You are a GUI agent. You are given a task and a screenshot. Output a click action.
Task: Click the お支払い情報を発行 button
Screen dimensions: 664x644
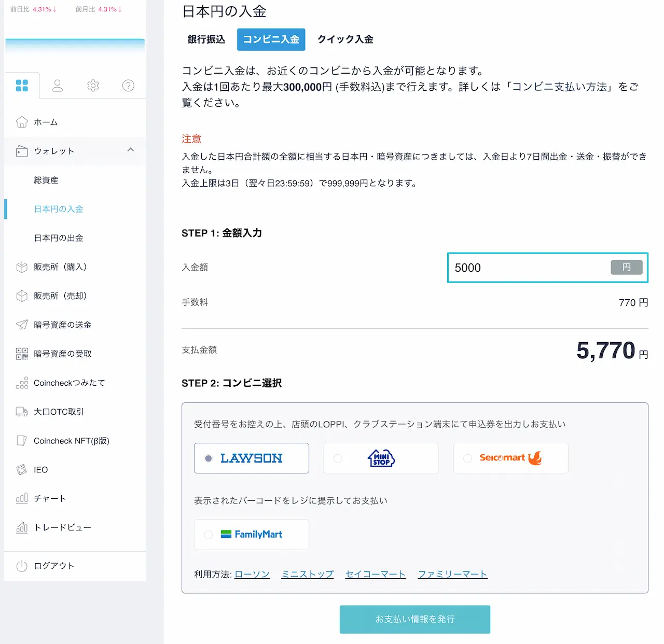415,619
